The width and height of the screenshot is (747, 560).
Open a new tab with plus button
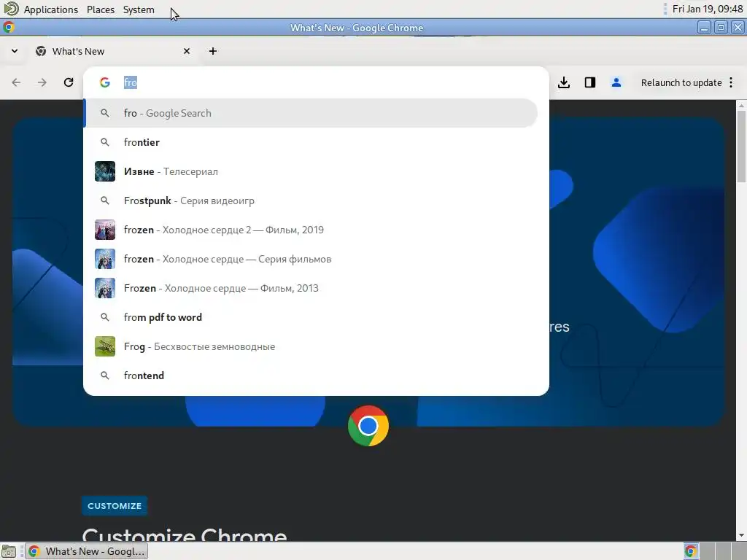[213, 51]
